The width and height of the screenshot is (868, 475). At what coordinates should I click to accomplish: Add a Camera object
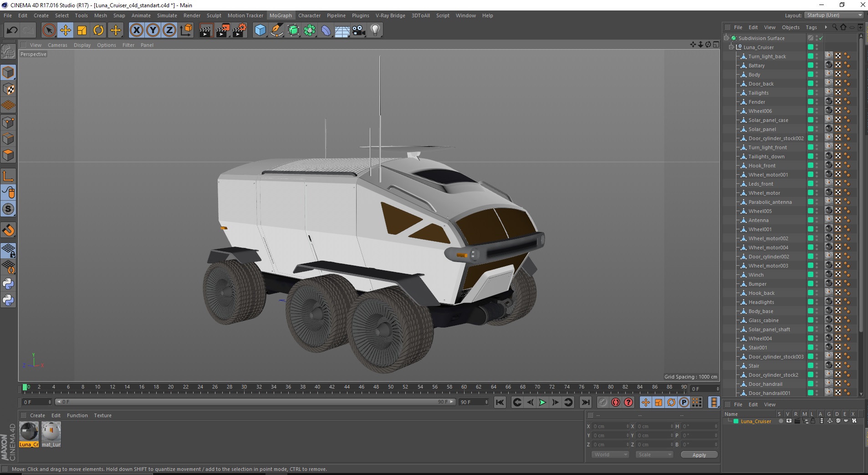tap(359, 30)
